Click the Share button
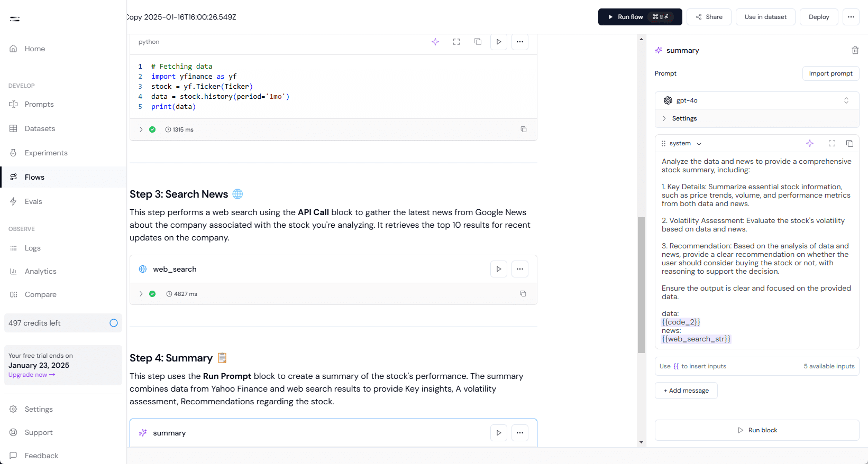Screen dimensions: 868x464 point(709,17)
